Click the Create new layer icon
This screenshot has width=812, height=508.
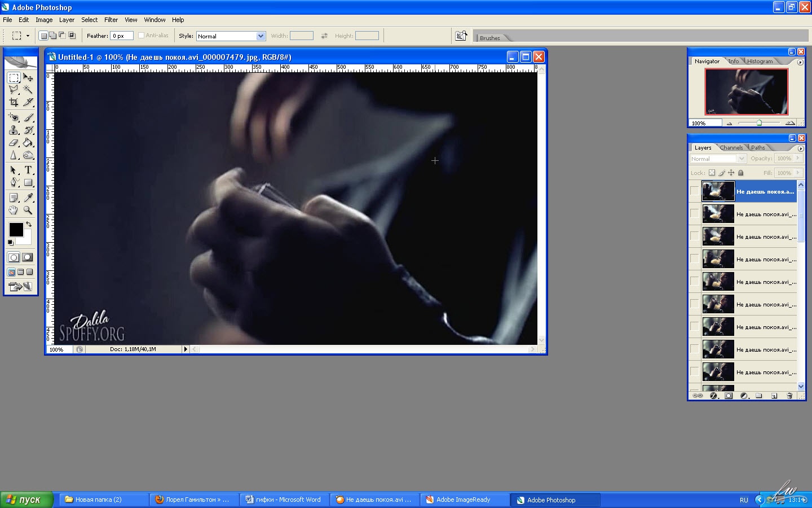(774, 396)
